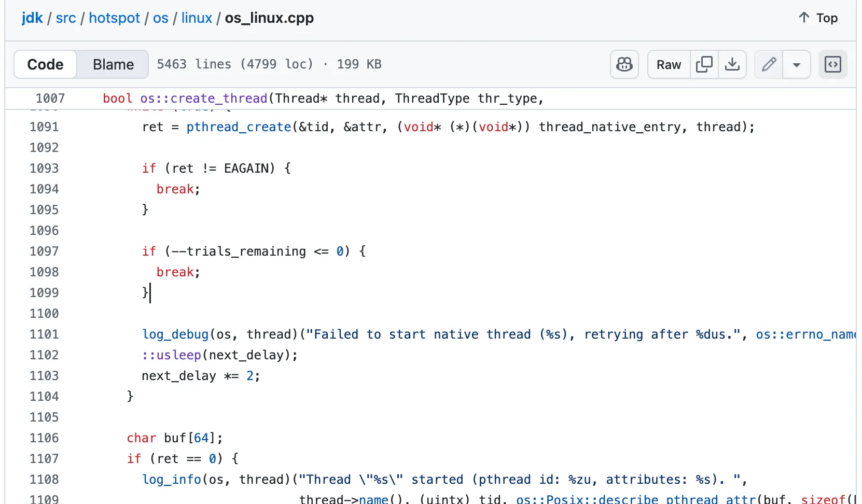Open the os folder breadcrumb

(160, 18)
